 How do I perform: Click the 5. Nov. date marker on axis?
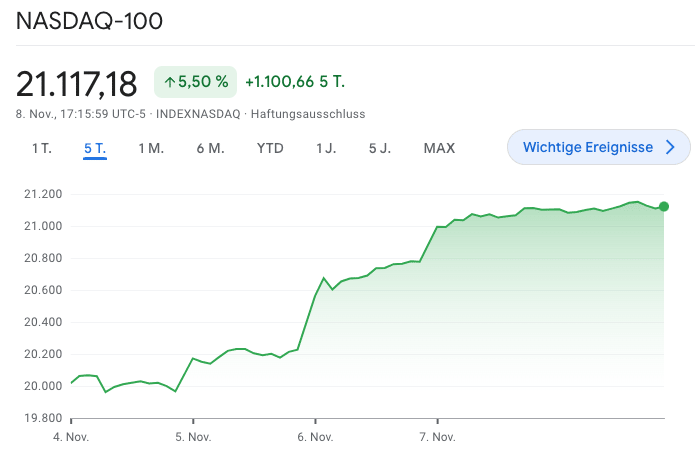coord(193,437)
